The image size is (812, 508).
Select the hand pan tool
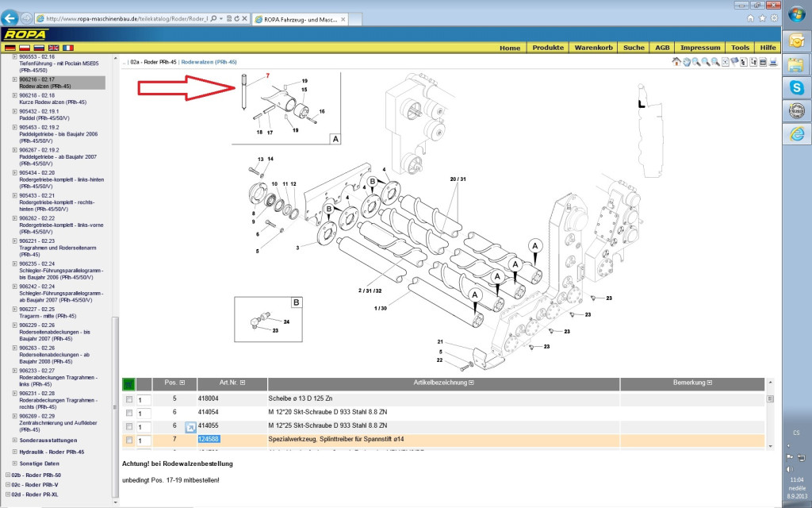click(x=686, y=62)
